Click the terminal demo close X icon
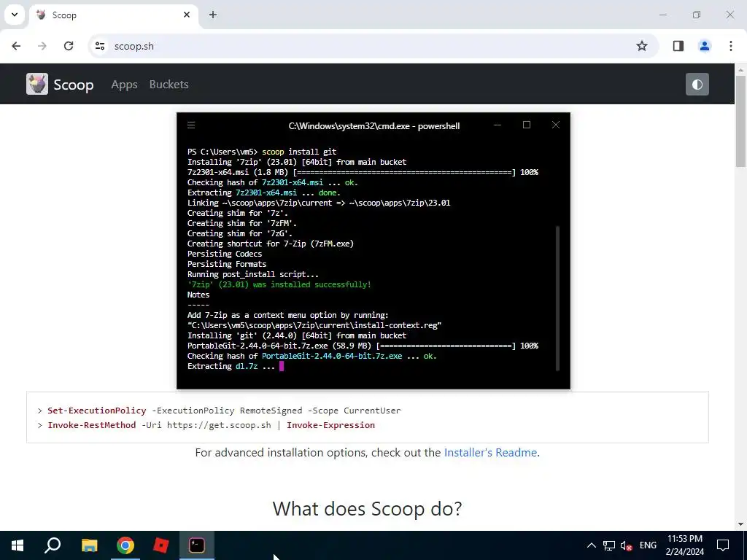The height and width of the screenshot is (560, 747). 555,125
